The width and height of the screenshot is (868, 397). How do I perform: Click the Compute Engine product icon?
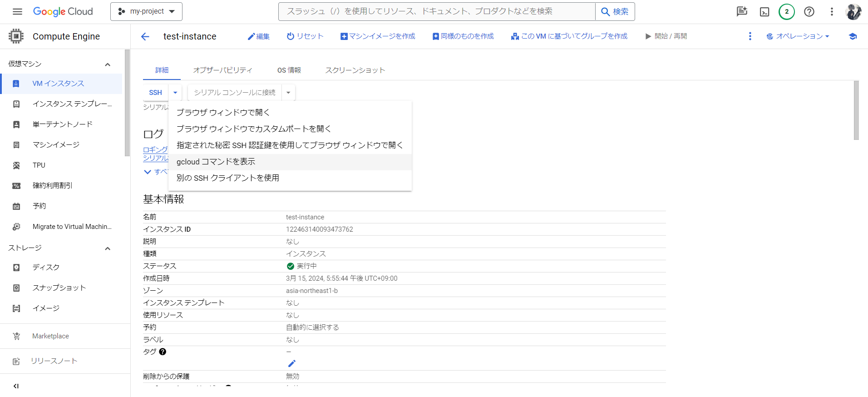coord(16,36)
